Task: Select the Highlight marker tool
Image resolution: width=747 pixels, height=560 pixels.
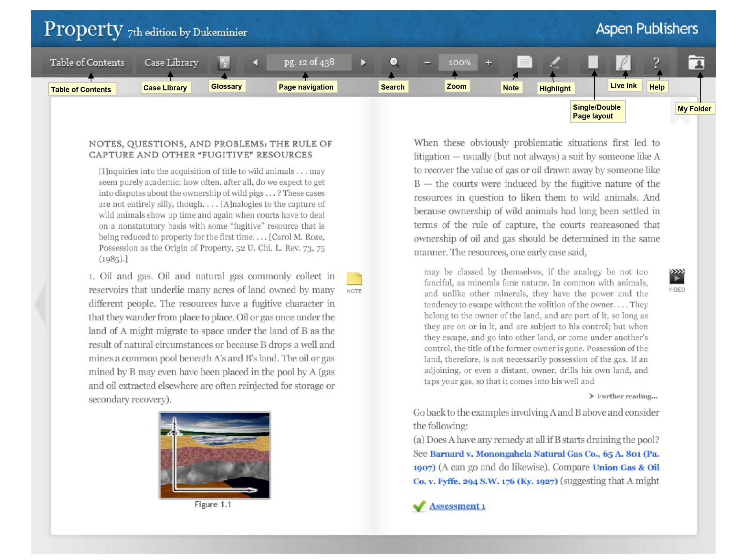Action: [555, 62]
